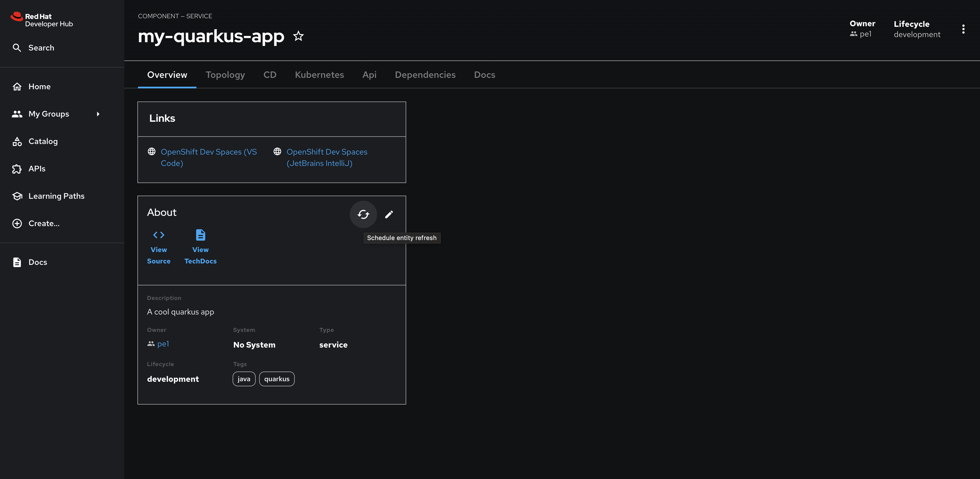Viewport: 980px width, 479px height.
Task: Select the Overview tab
Action: pos(167,75)
